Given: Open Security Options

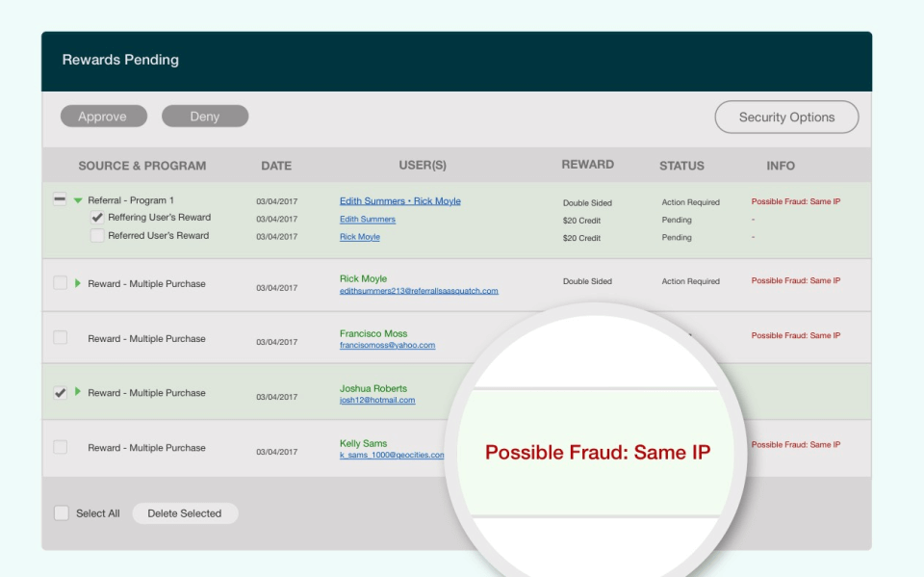Looking at the screenshot, I should (786, 118).
